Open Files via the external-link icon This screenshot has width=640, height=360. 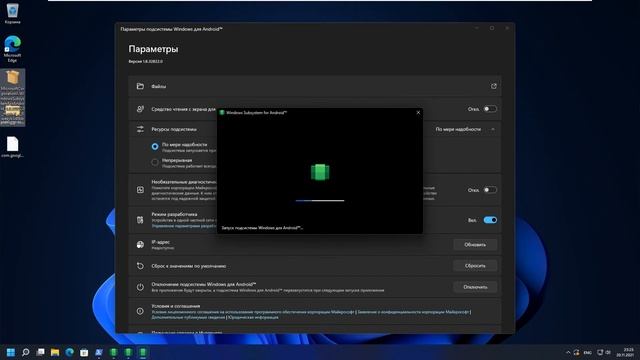(493, 86)
